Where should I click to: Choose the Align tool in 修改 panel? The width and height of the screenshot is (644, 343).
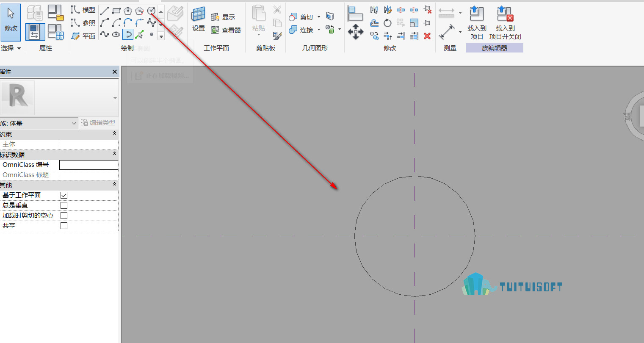356,14
